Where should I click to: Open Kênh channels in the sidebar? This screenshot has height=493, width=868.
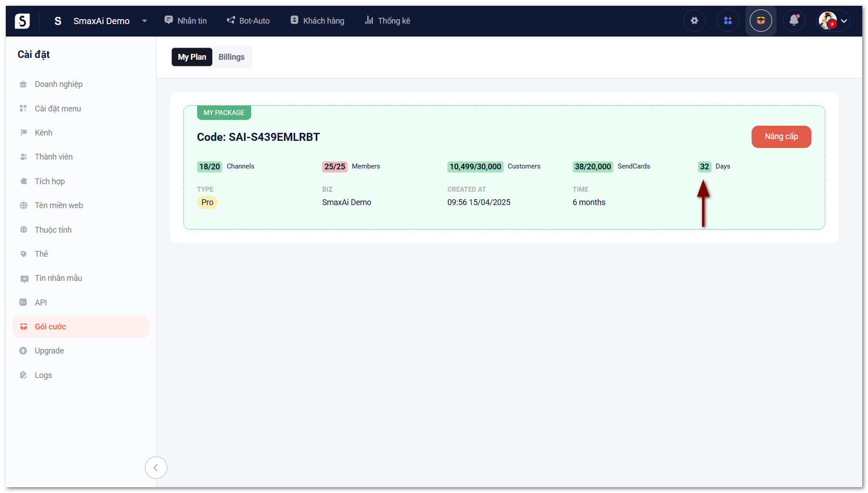coord(43,133)
